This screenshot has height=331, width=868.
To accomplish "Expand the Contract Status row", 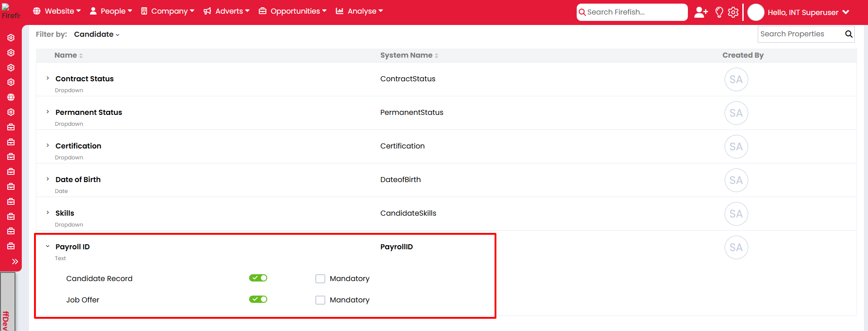I will pos(48,79).
